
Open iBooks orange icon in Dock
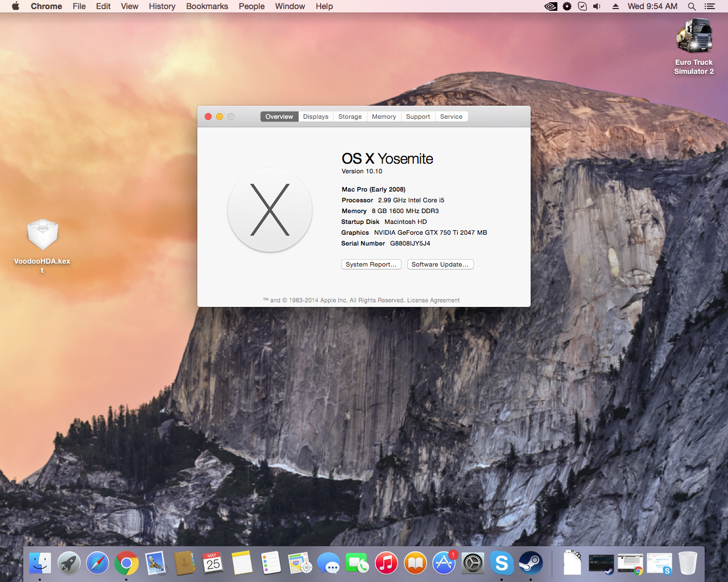(415, 563)
